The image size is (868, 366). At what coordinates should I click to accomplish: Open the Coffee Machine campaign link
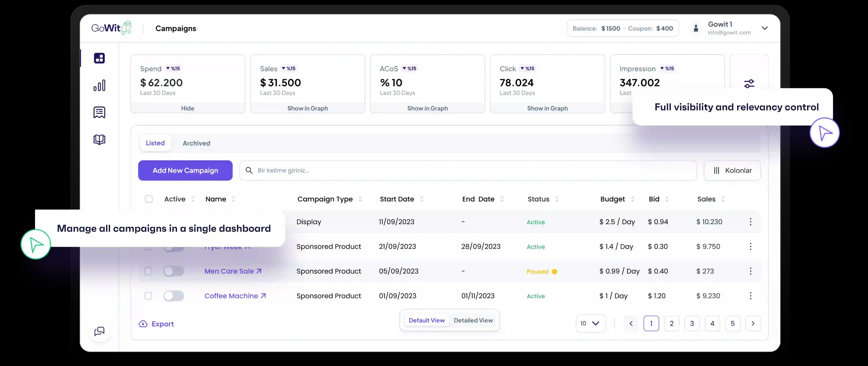click(235, 296)
